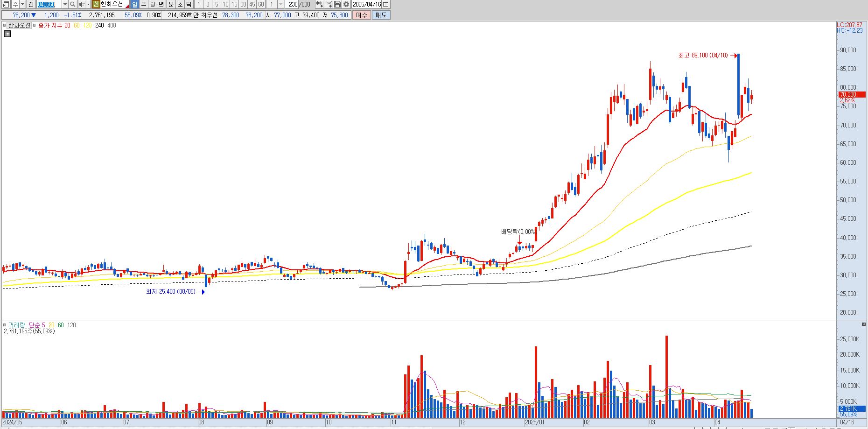The height and width of the screenshot is (429, 868).
Task: Click the red 20 moving average legend
Action: tap(67, 26)
